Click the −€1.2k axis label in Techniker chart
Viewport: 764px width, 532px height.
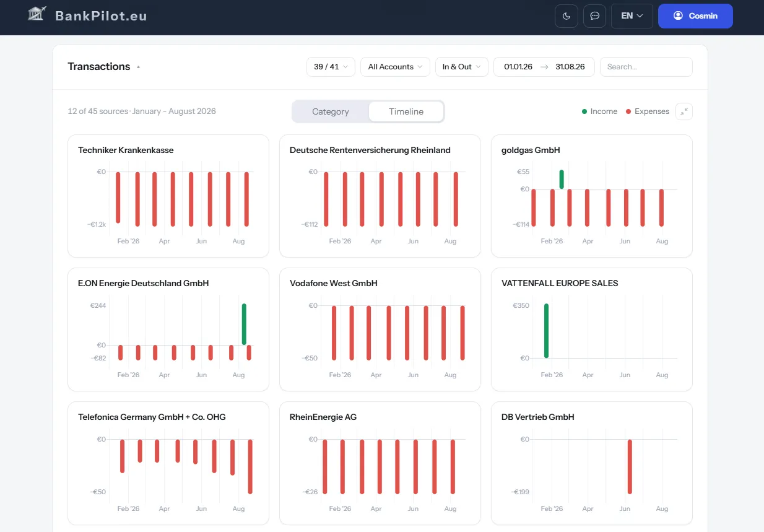point(97,224)
